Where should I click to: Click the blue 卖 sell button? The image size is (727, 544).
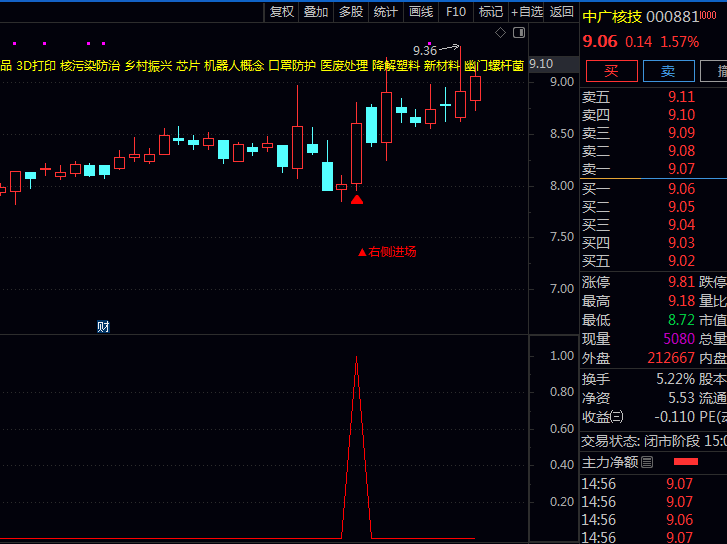click(x=668, y=71)
